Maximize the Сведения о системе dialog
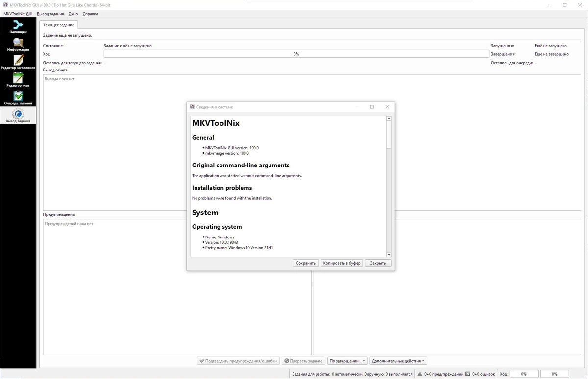The height and width of the screenshot is (379, 588). pos(372,107)
